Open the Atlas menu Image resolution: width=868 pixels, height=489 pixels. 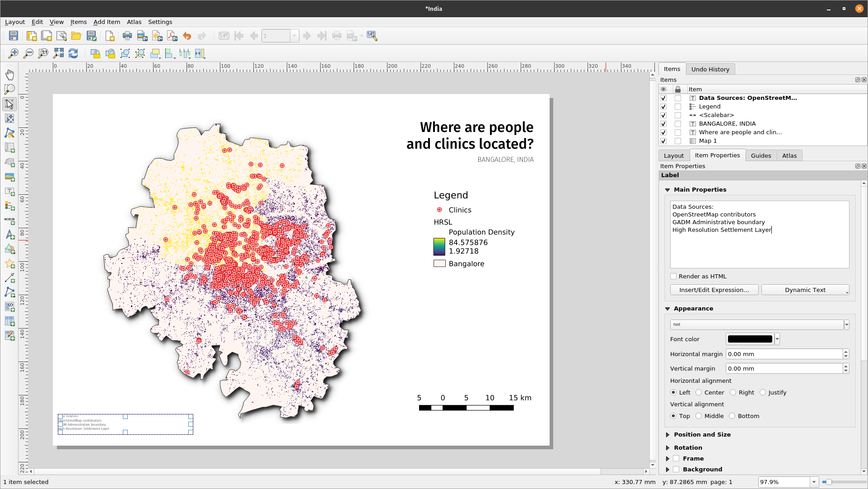(134, 22)
